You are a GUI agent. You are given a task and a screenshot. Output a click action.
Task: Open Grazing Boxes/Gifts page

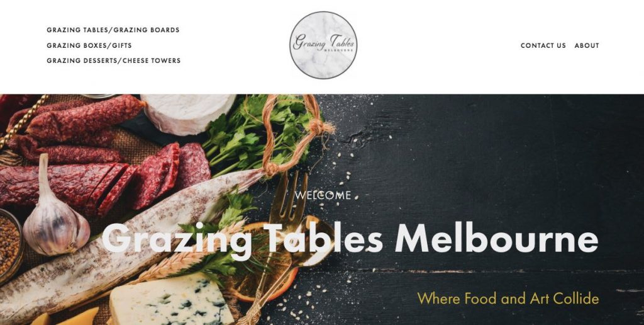(x=89, y=46)
